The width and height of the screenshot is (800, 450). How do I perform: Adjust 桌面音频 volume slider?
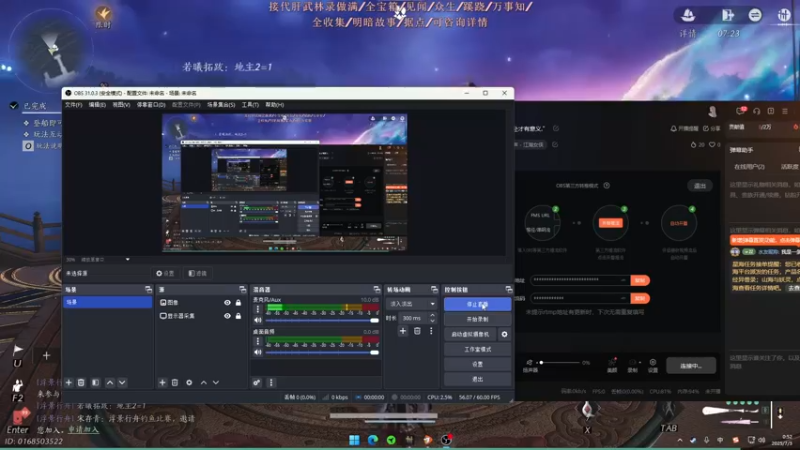[x=322, y=352]
